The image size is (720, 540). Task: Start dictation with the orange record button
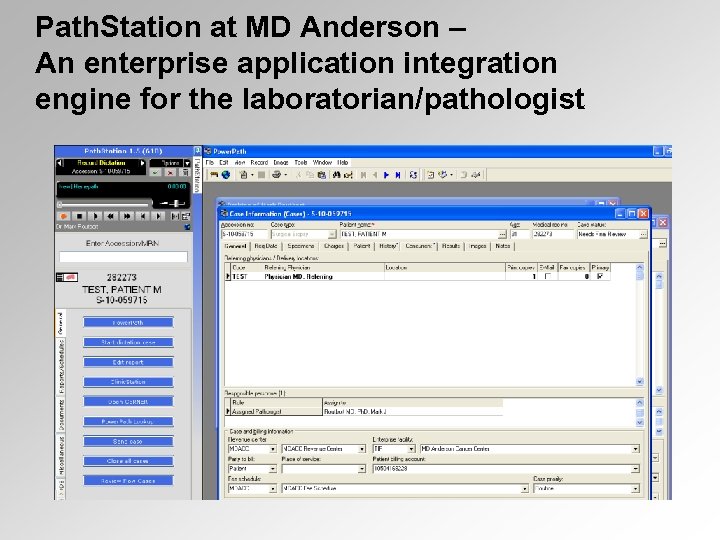(x=64, y=216)
